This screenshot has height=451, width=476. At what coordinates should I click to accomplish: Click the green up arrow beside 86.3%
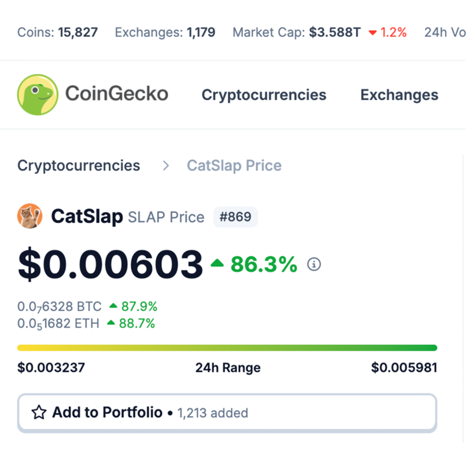click(x=217, y=263)
